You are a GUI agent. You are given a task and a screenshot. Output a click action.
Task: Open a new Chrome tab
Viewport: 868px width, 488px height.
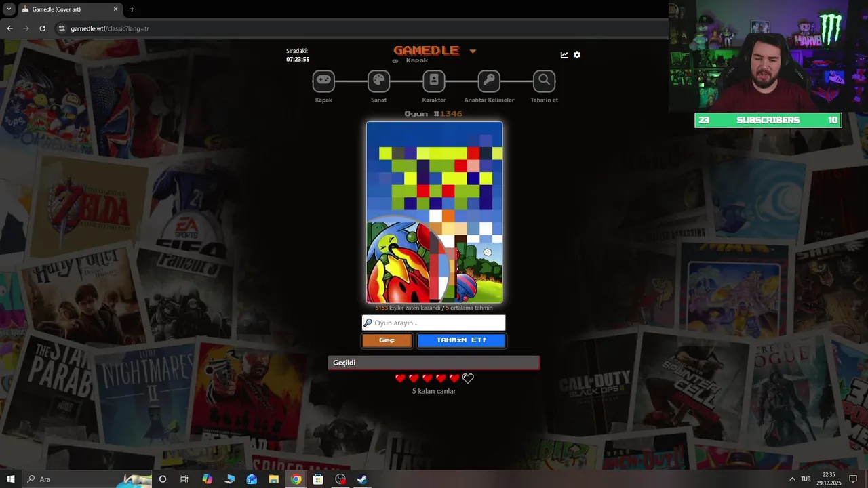(132, 9)
